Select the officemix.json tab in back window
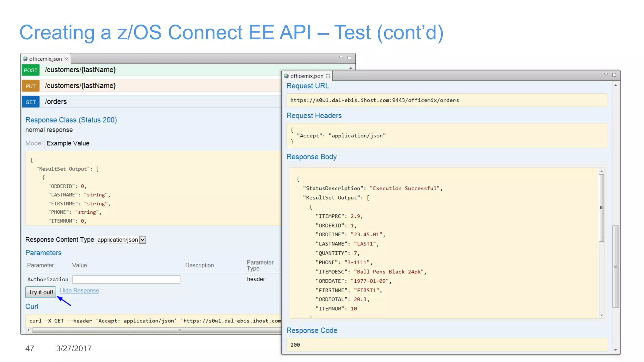Screen dimensions: 644x362 46,59
